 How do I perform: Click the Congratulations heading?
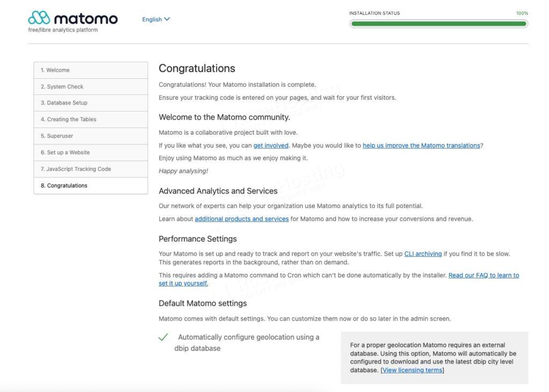pos(197,68)
